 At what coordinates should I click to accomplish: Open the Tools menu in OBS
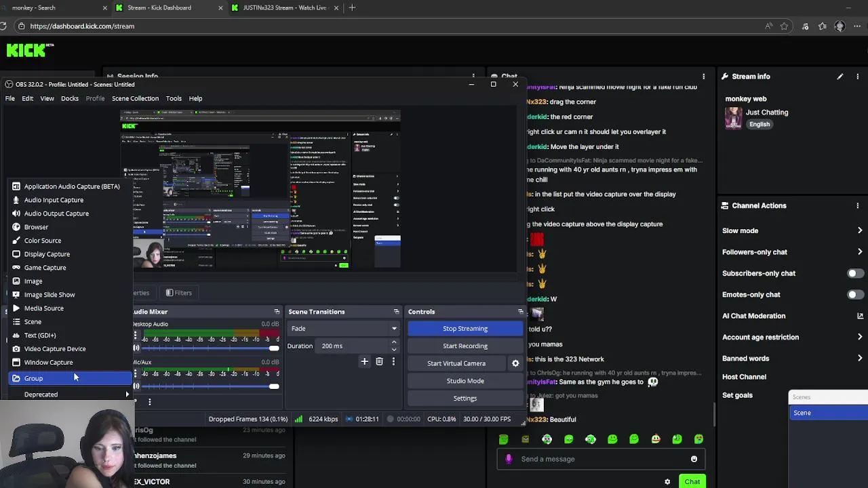click(174, 98)
